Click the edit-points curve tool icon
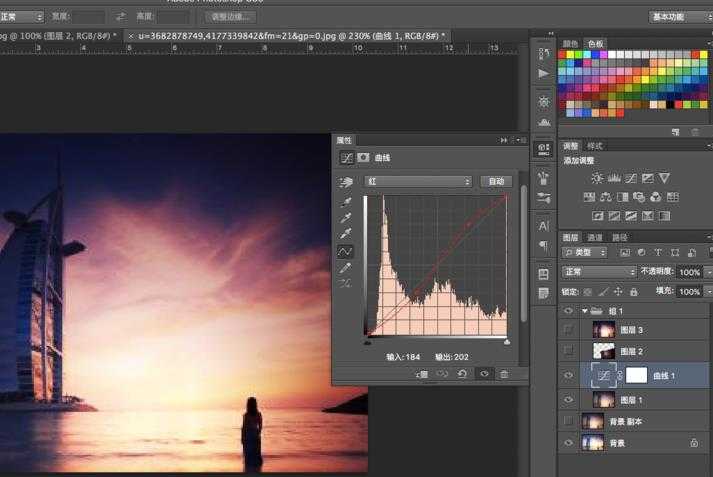The image size is (713, 477). 346,251
